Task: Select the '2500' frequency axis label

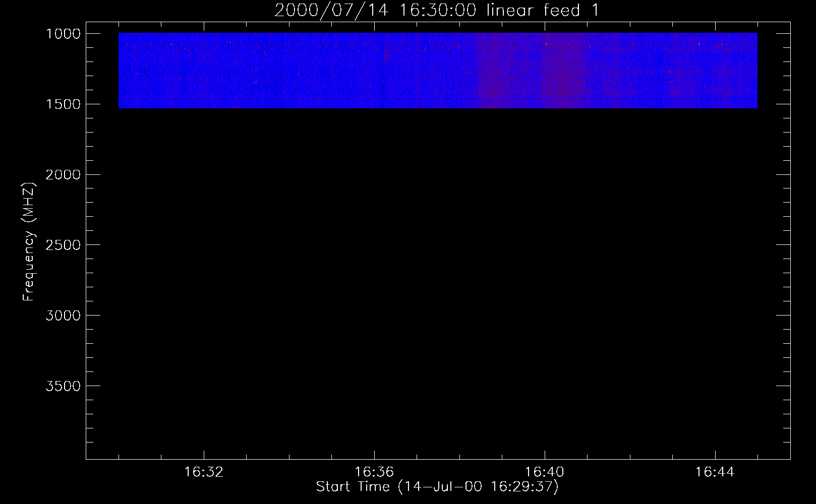Action: coord(63,245)
